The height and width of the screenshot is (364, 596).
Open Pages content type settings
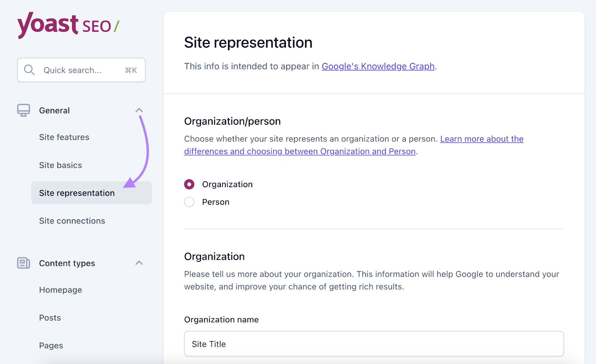coord(51,345)
